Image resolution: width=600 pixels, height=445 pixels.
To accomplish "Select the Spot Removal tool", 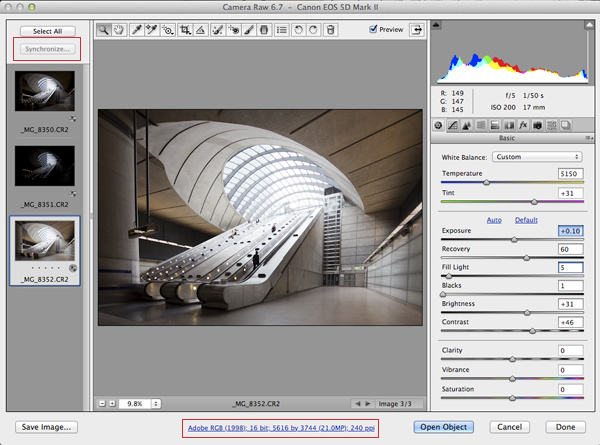I will pyautogui.click(x=218, y=30).
